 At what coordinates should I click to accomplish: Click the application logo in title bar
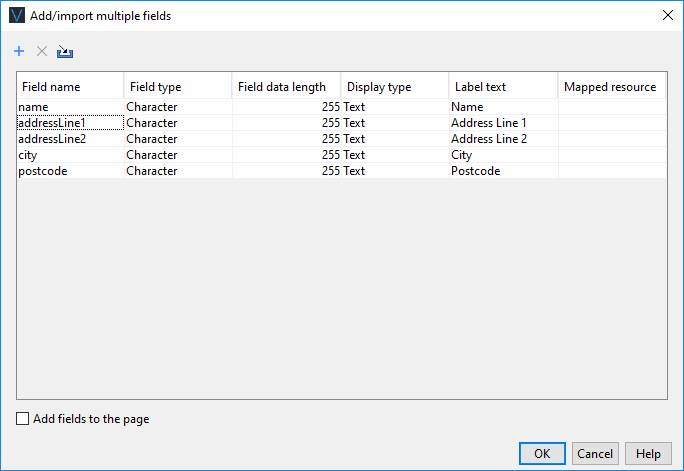pos(16,15)
